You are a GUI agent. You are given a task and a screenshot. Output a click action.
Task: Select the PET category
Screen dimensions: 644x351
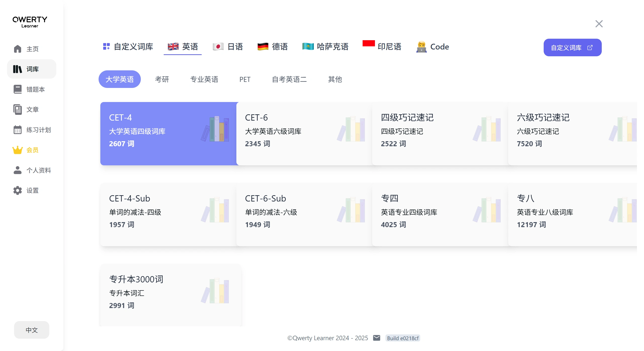pyautogui.click(x=245, y=79)
